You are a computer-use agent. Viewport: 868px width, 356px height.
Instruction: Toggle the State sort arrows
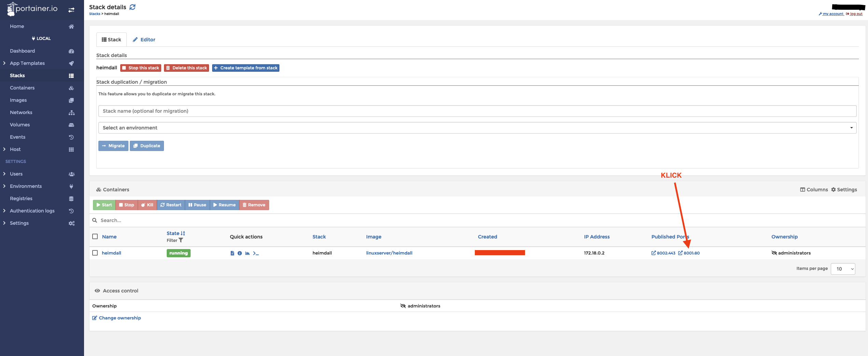(183, 233)
